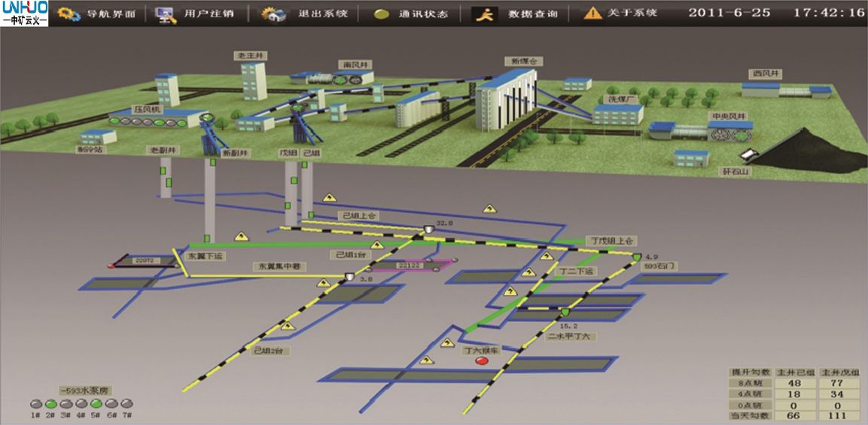868x425 pixels.
Task: Click the 导航界面 gear icon
Action: point(69,14)
